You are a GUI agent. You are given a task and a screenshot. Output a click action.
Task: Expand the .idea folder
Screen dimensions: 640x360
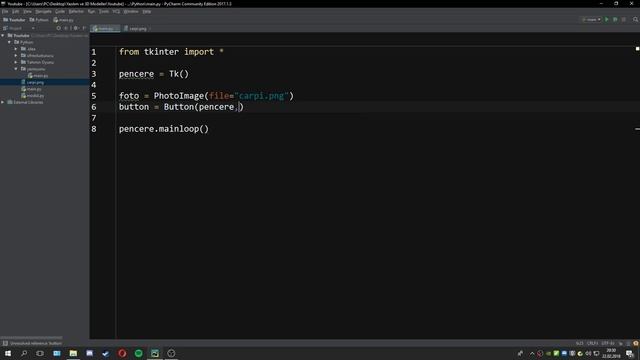click(16, 49)
